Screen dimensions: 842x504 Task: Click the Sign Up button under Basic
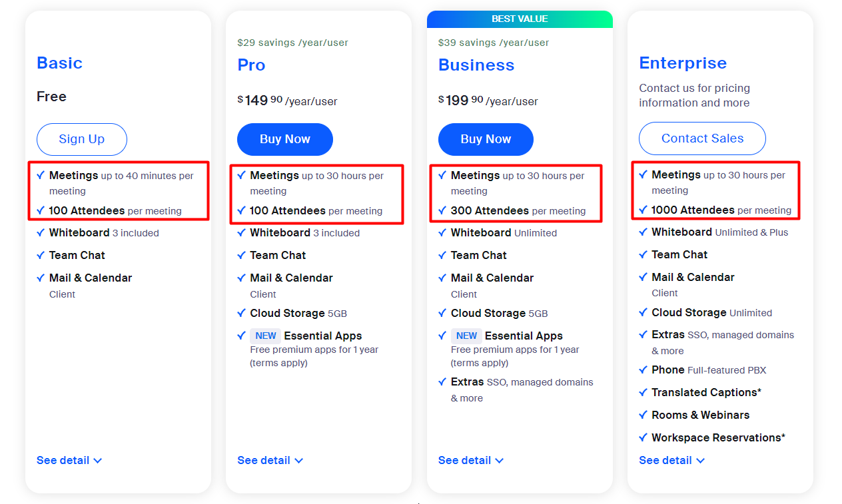tap(81, 139)
